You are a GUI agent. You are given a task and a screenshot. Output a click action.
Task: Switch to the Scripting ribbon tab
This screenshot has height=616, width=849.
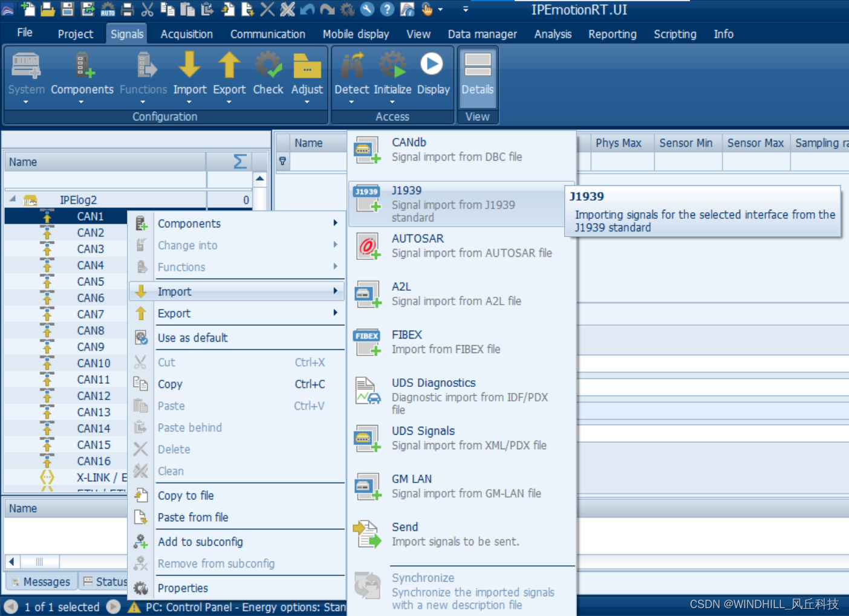(x=675, y=34)
